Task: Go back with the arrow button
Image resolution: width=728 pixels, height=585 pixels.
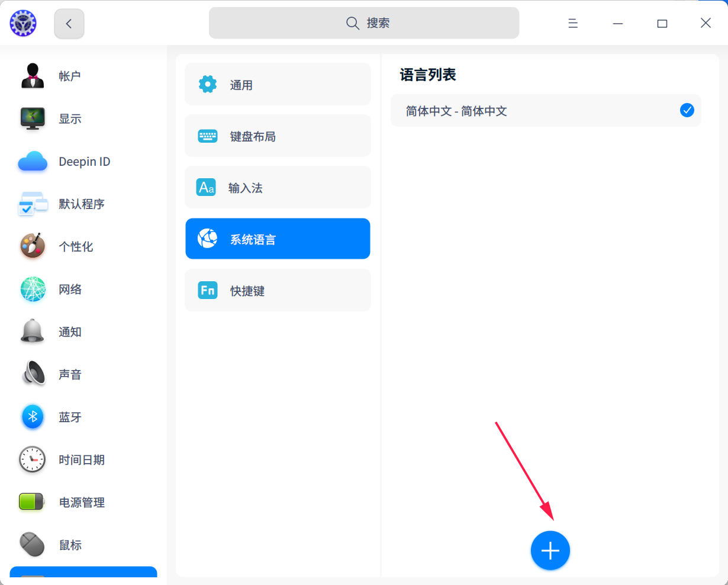Action: (x=69, y=24)
